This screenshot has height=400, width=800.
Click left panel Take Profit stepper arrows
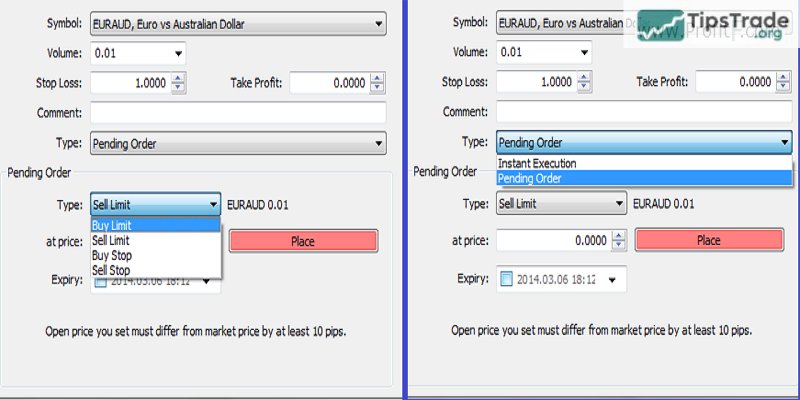click(378, 84)
